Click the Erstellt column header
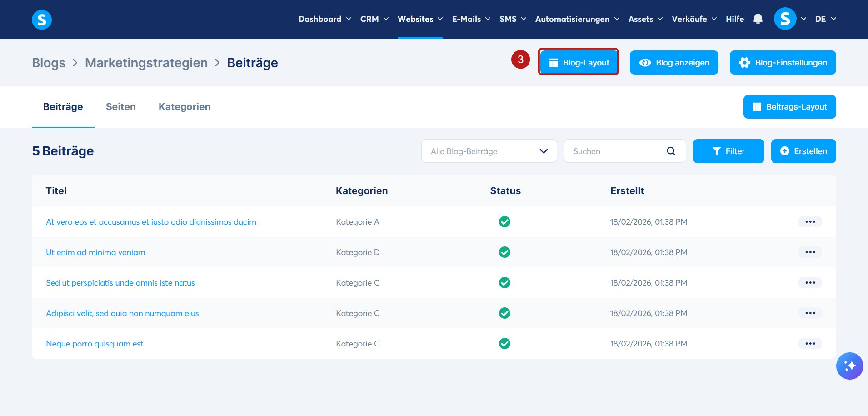The height and width of the screenshot is (416, 868). [x=627, y=191]
